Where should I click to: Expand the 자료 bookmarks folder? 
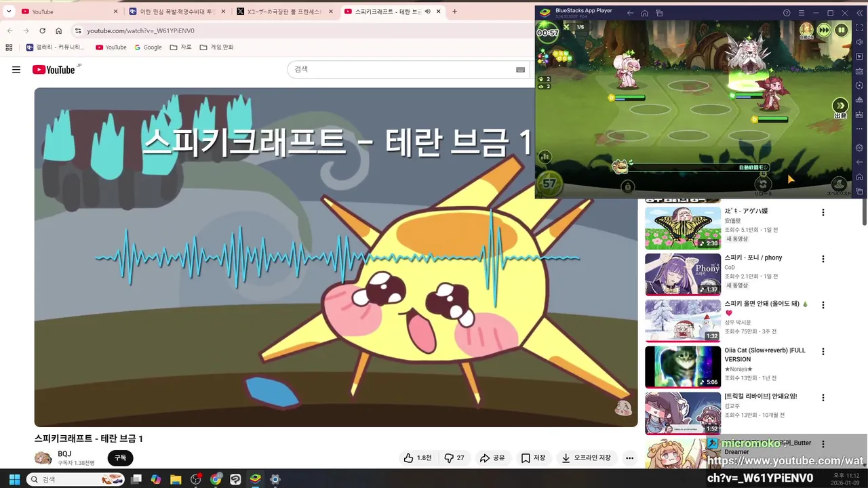[180, 47]
